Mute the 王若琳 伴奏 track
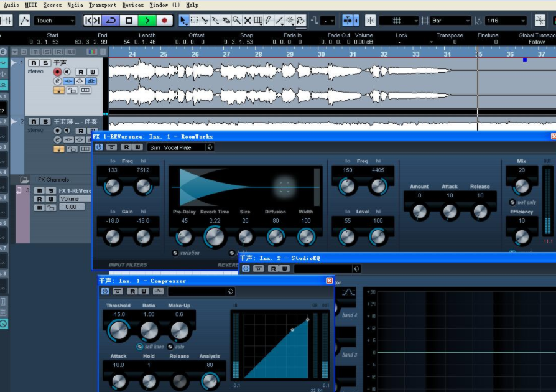 point(34,122)
